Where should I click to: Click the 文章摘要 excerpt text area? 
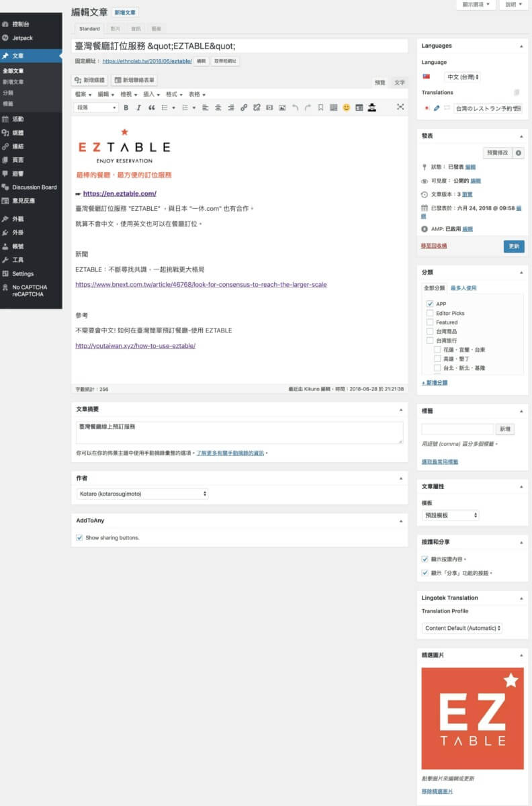tap(240, 433)
